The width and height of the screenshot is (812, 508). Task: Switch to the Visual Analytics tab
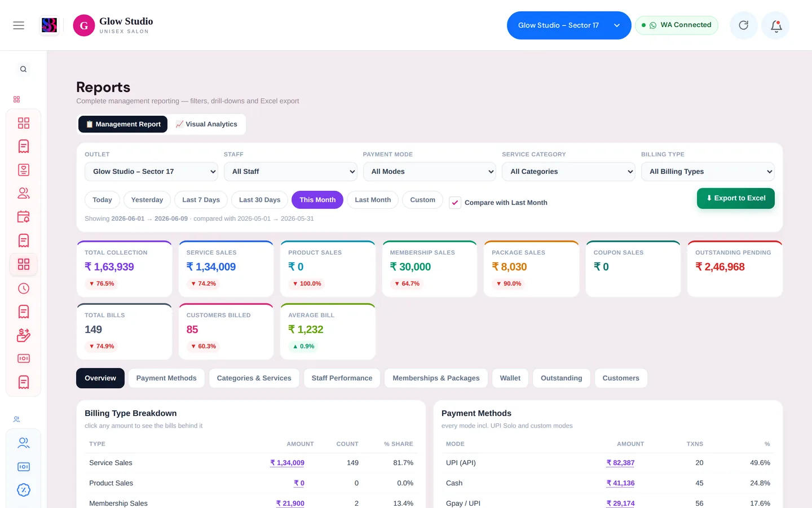(206, 124)
